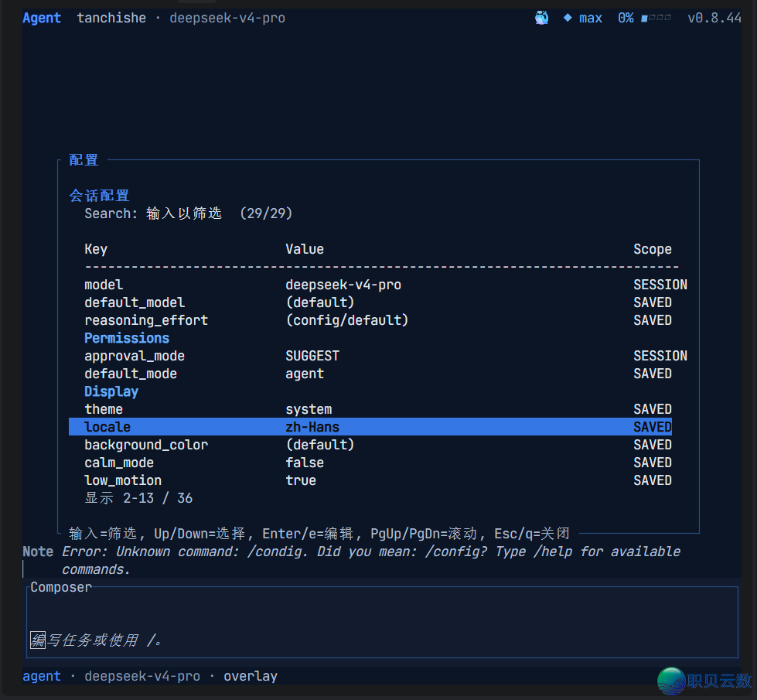This screenshot has width=757, height=700.
Task: Click the zh-Hans locale value
Action: [x=312, y=427]
